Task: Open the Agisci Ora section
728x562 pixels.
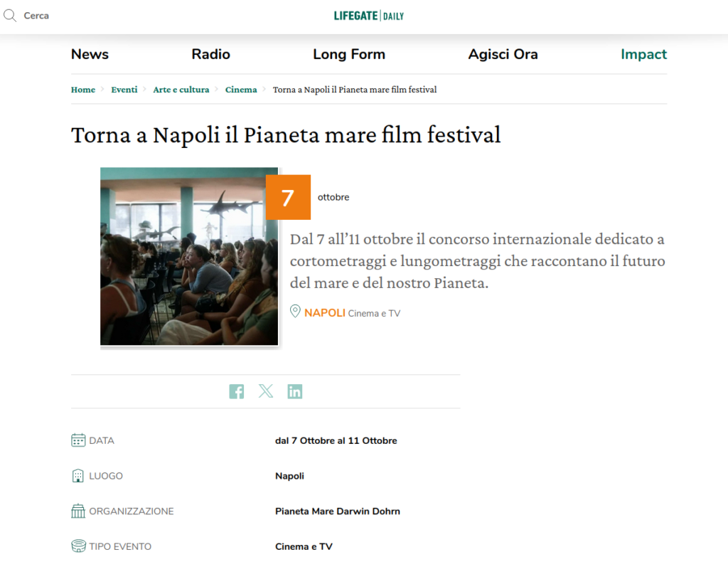Action: (x=503, y=54)
